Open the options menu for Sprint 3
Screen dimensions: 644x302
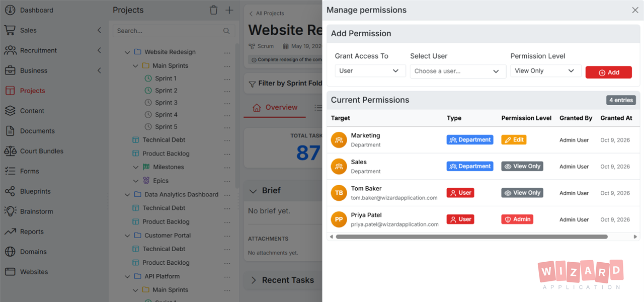tap(227, 103)
